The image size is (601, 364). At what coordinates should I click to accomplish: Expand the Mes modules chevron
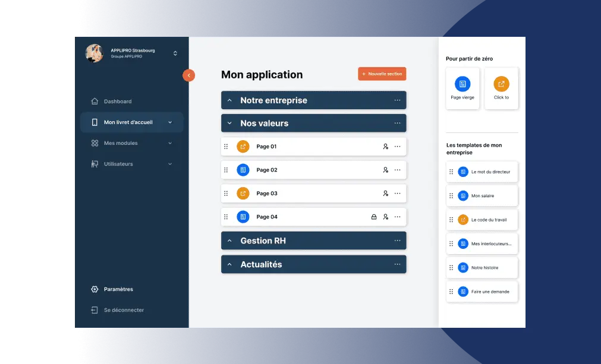tap(170, 143)
